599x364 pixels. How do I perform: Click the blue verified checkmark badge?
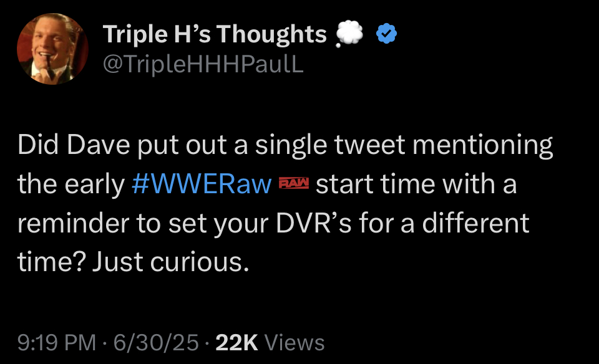387,36
